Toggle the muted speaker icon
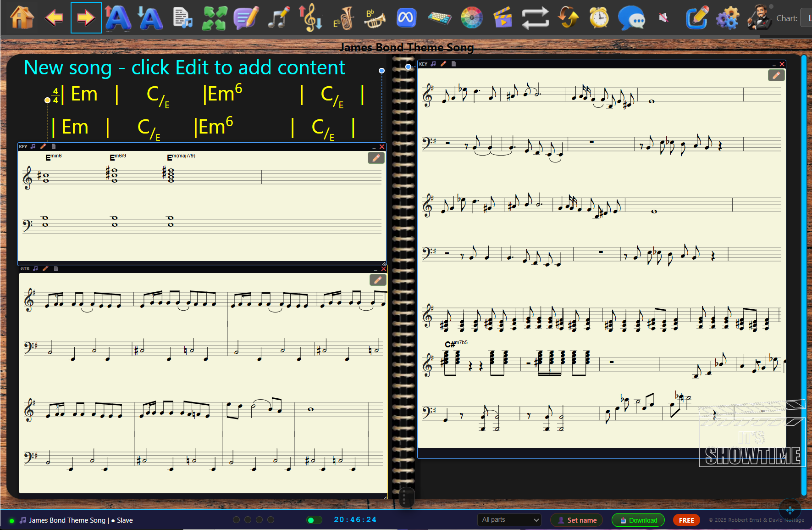The width and height of the screenshot is (812, 530). [663, 18]
